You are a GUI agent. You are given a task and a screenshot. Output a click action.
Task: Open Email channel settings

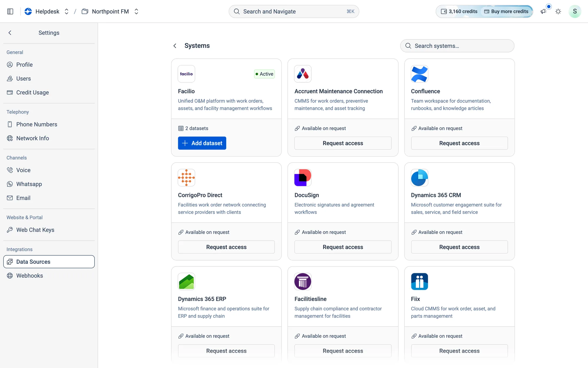tap(49, 198)
